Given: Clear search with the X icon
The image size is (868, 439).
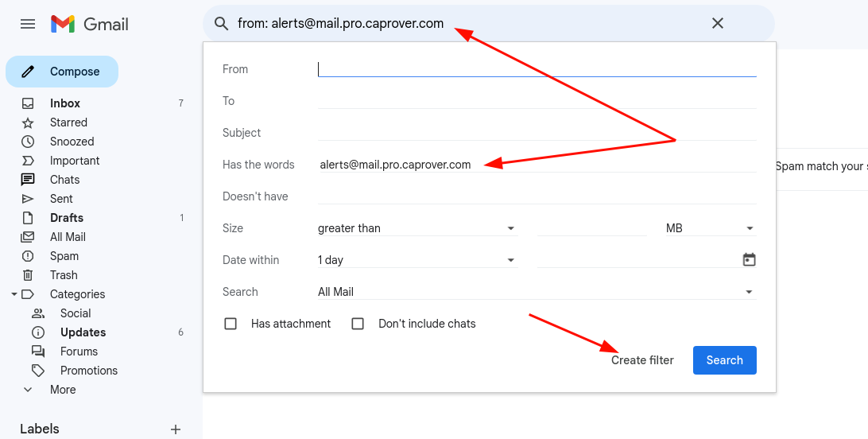Looking at the screenshot, I should [717, 24].
